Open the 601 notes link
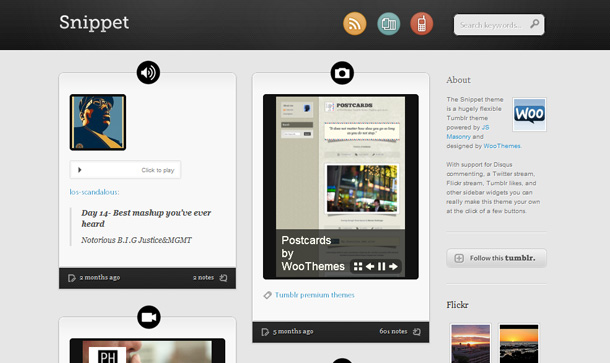Image resolution: width=610 pixels, height=363 pixels. (393, 331)
